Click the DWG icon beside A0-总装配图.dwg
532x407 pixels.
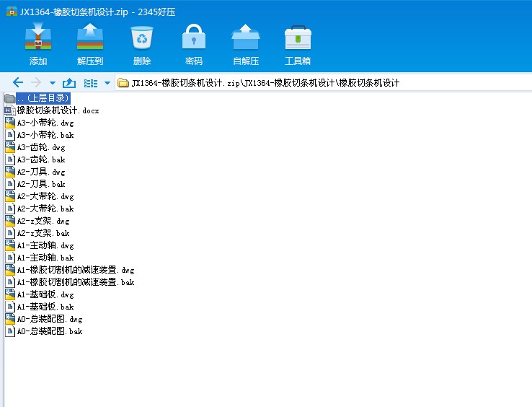(x=10, y=319)
